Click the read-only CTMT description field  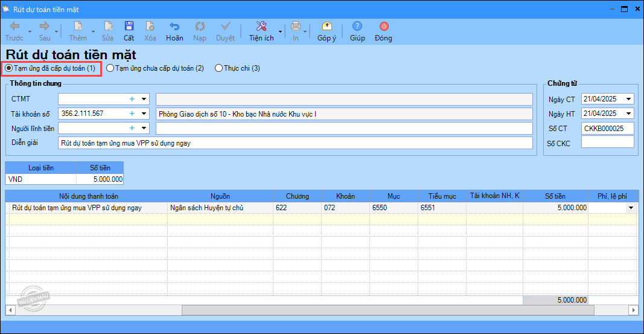click(344, 99)
